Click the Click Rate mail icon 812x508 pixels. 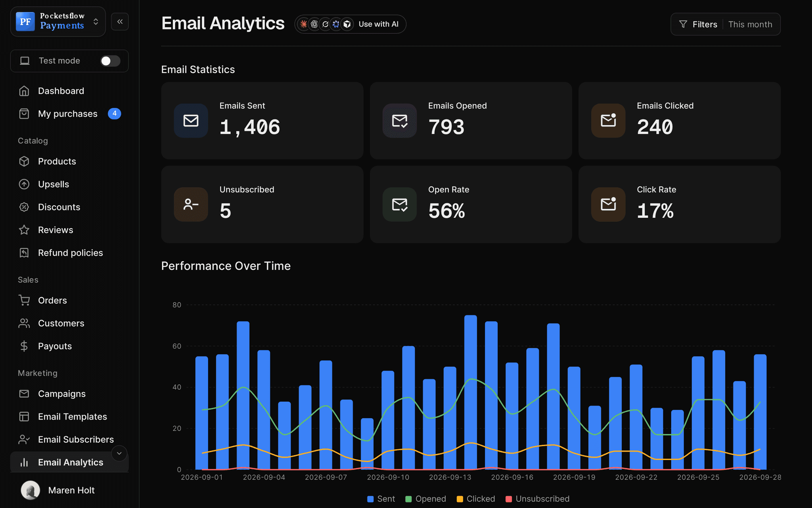point(608,204)
